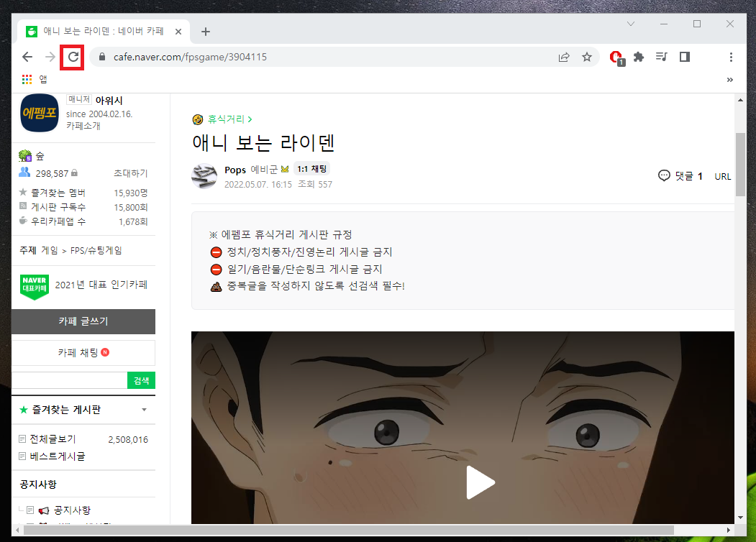Click the lock icon in address bar

tap(101, 57)
